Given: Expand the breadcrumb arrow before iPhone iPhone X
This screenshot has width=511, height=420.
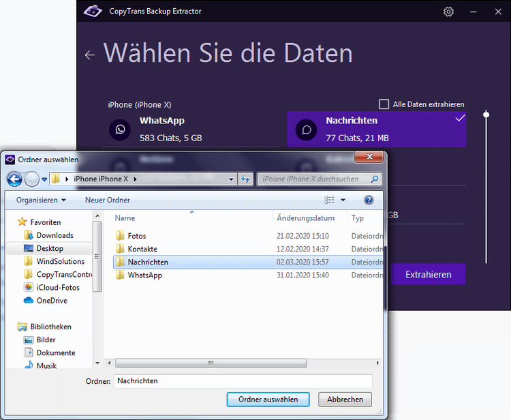Looking at the screenshot, I should click(x=67, y=179).
